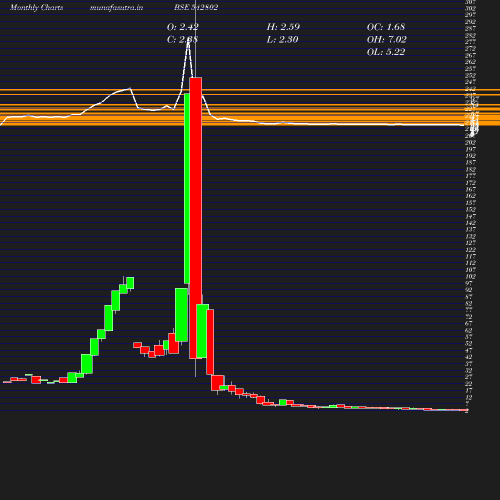Image resolution: width=500 pixels, height=500 pixels.
Task: Click the 152 price axis label
Action: [x=470, y=209]
